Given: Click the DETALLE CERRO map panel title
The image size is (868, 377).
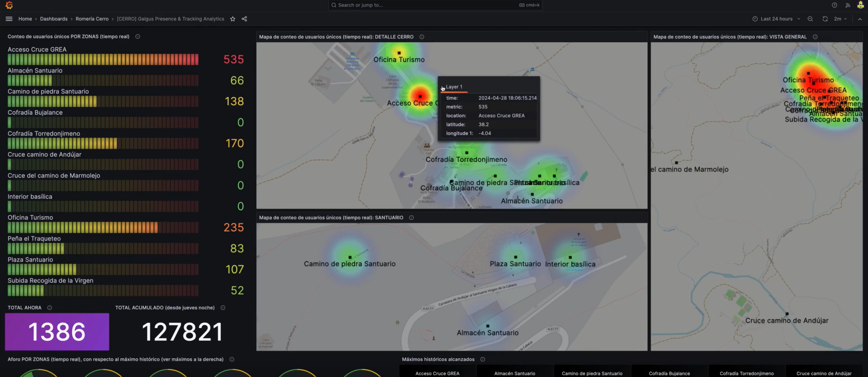Looking at the screenshot, I should pos(336,37).
